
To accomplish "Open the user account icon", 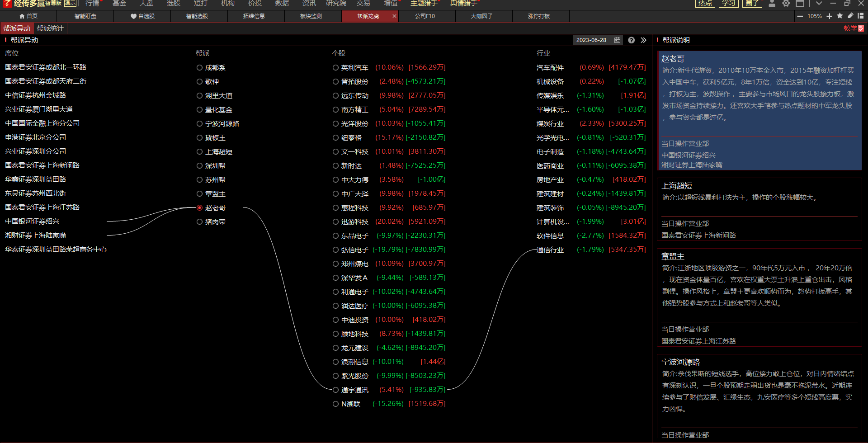I will 772,3.
